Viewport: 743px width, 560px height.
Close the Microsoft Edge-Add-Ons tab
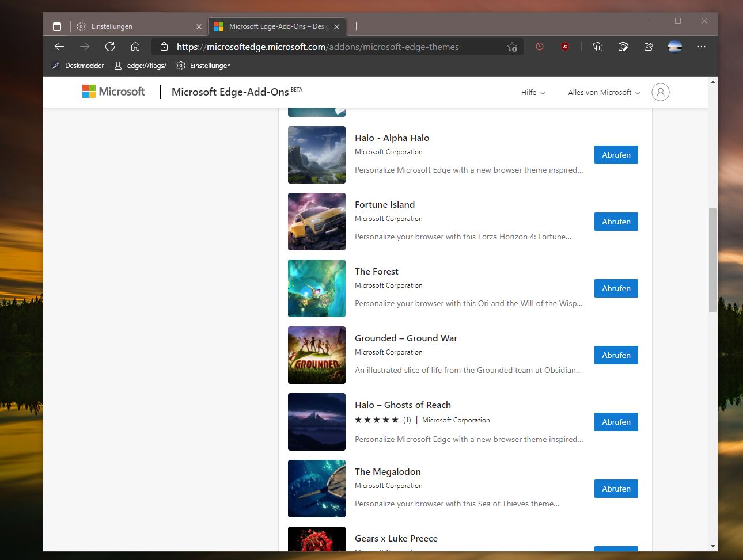[x=337, y=26]
